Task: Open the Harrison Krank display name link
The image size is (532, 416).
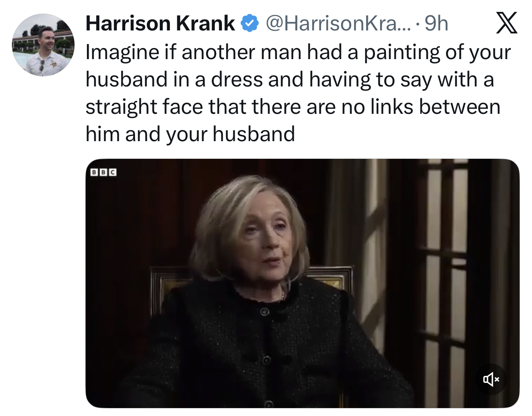Action: pyautogui.click(x=160, y=24)
